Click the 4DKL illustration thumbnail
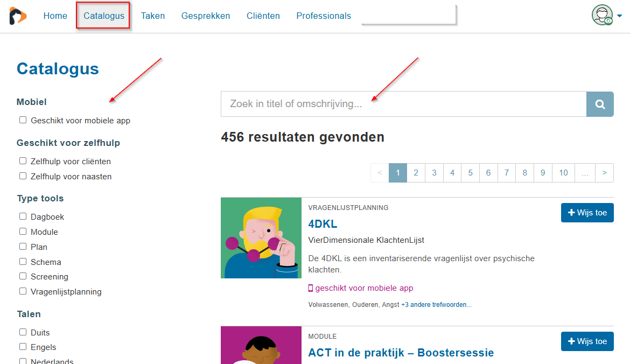The height and width of the screenshot is (364, 630). (x=261, y=238)
